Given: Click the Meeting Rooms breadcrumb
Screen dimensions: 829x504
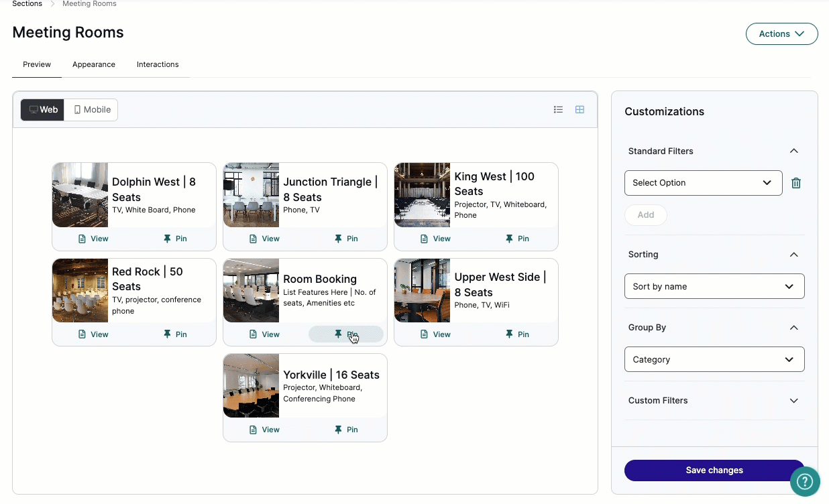Looking at the screenshot, I should pos(89,4).
